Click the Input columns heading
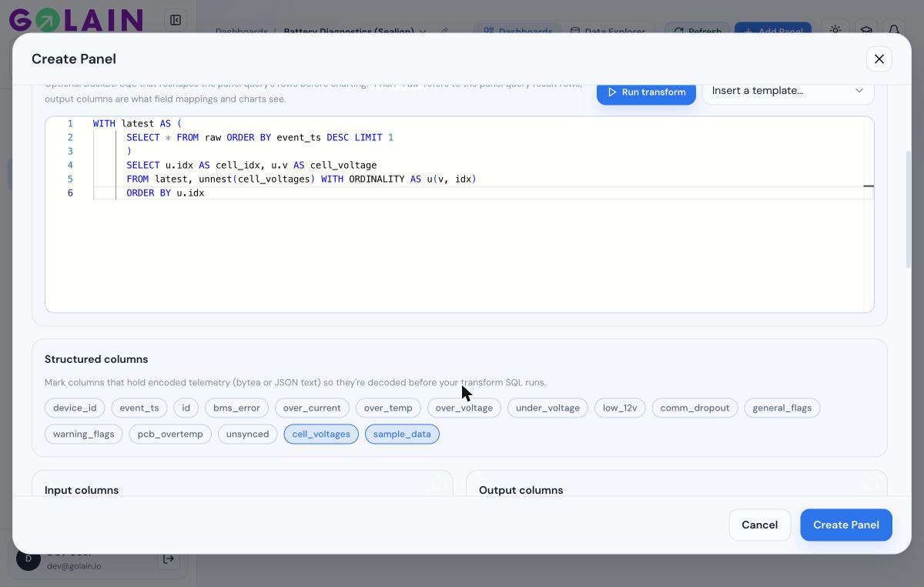924x587 pixels. pyautogui.click(x=82, y=490)
